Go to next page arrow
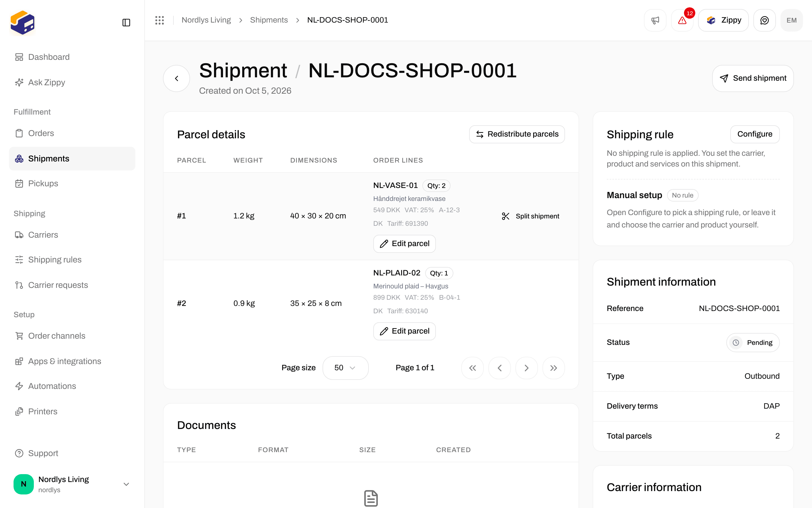This screenshot has height=508, width=812. [x=526, y=368]
